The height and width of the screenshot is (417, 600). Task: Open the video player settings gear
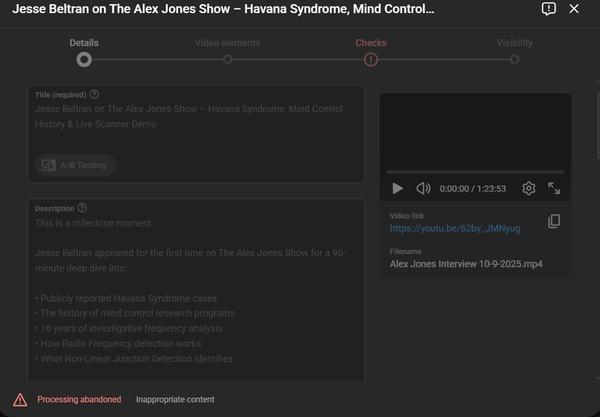(529, 188)
